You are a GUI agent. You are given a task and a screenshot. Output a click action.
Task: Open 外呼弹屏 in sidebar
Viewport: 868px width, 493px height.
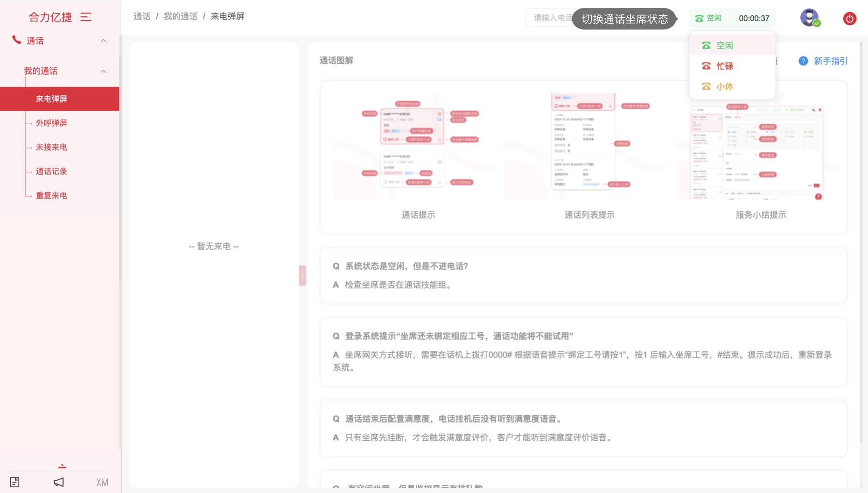click(51, 123)
